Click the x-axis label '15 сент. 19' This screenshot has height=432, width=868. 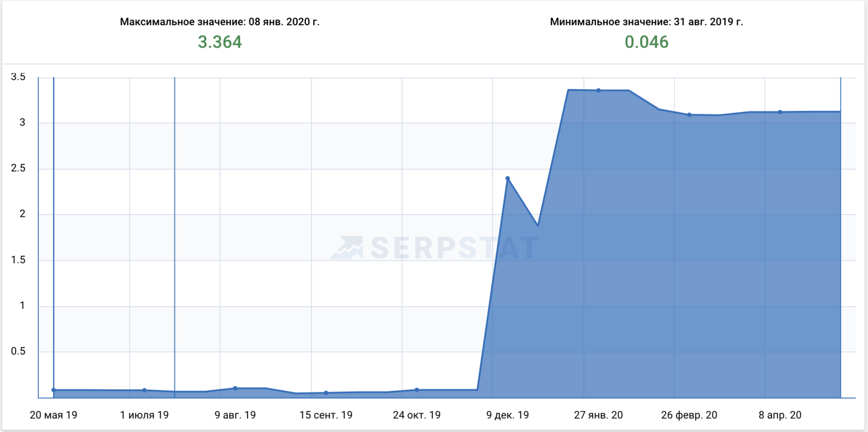coord(326,415)
